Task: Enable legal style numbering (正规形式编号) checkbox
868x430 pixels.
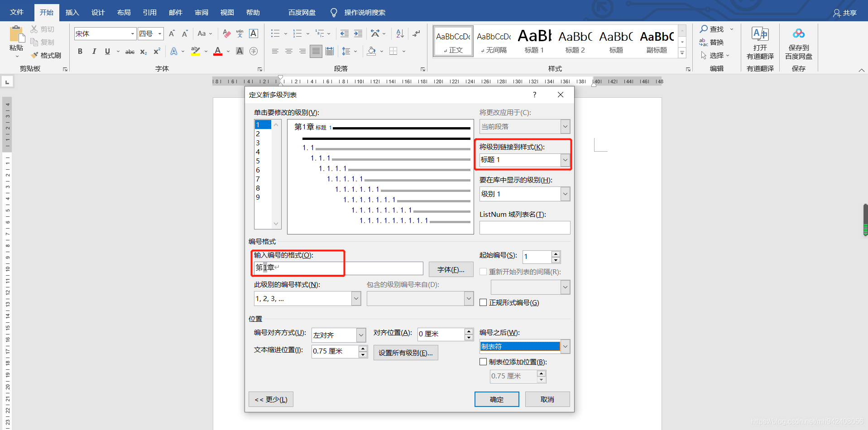Action: click(x=483, y=302)
